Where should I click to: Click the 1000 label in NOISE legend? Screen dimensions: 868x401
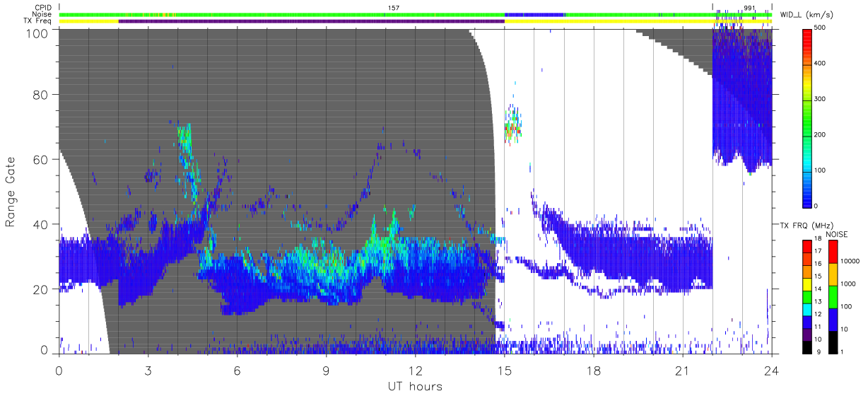click(848, 284)
